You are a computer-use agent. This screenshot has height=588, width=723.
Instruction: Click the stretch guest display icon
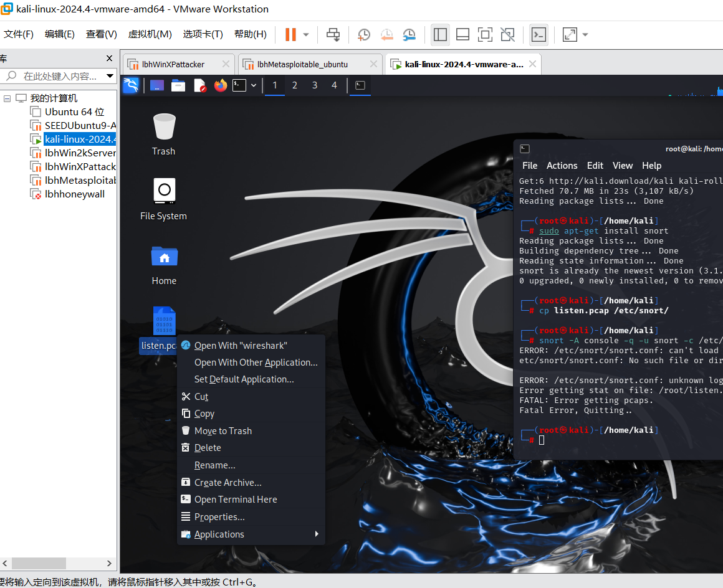(570, 34)
